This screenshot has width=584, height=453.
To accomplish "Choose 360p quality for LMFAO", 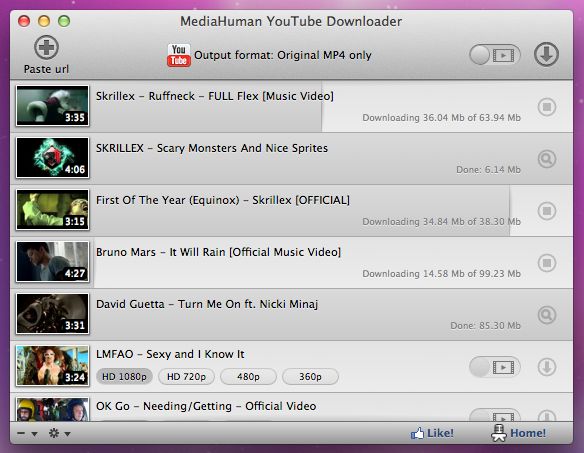I will pyautogui.click(x=310, y=377).
